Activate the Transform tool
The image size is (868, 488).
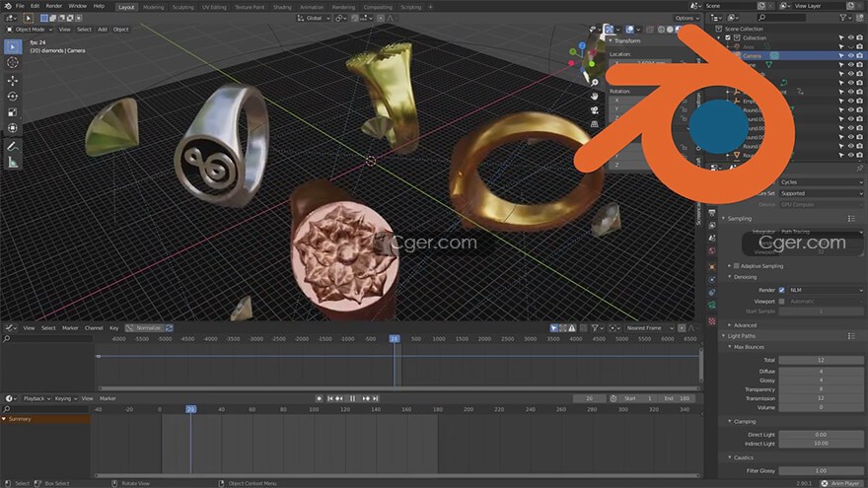click(x=12, y=128)
